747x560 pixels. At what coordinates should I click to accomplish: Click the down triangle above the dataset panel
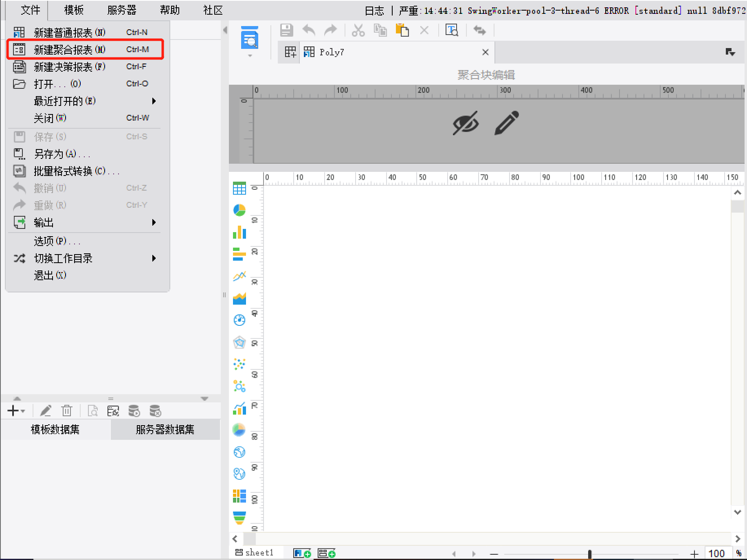204,398
